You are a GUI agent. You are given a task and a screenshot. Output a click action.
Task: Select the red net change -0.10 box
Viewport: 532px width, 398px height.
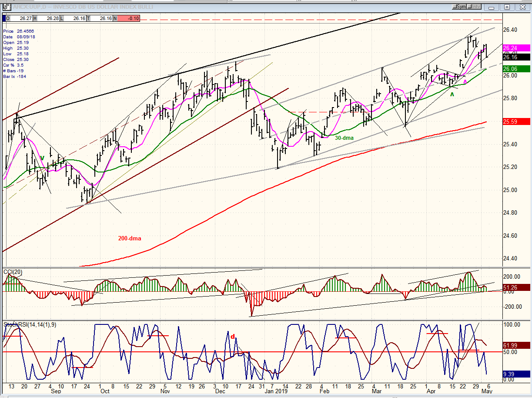(128, 18)
